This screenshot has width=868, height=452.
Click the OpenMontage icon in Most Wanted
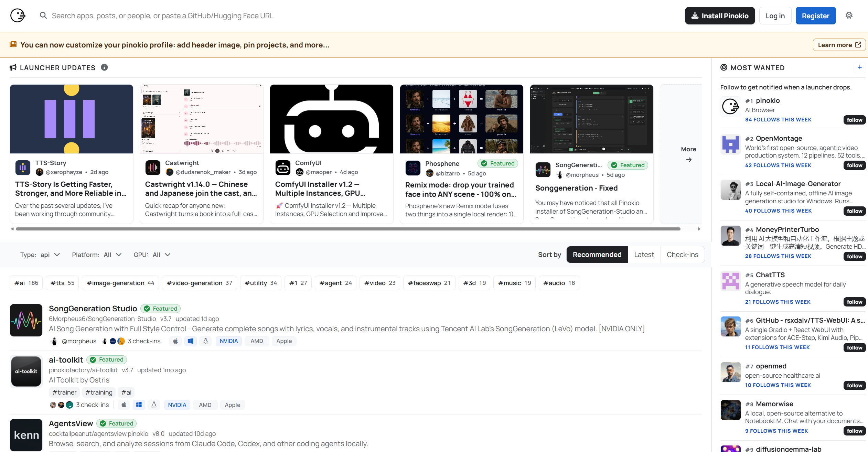[x=731, y=144]
